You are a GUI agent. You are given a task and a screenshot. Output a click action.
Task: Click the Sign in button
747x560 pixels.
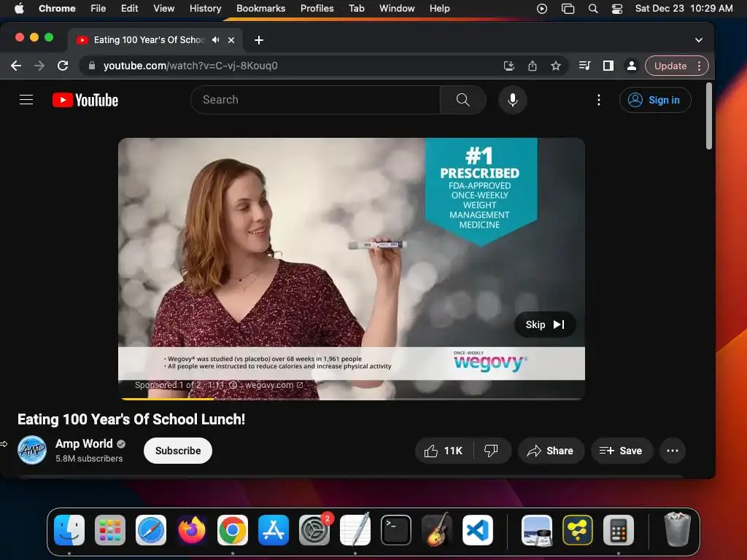coord(655,100)
